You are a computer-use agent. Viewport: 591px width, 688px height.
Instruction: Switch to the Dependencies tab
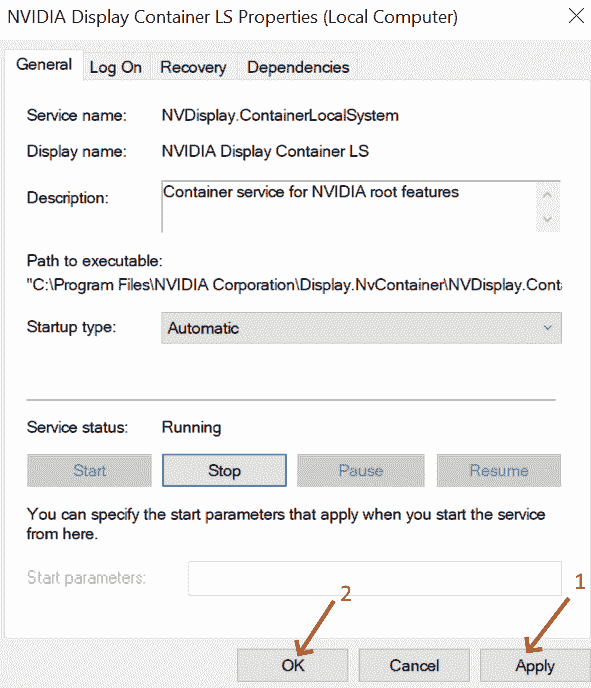[x=298, y=67]
